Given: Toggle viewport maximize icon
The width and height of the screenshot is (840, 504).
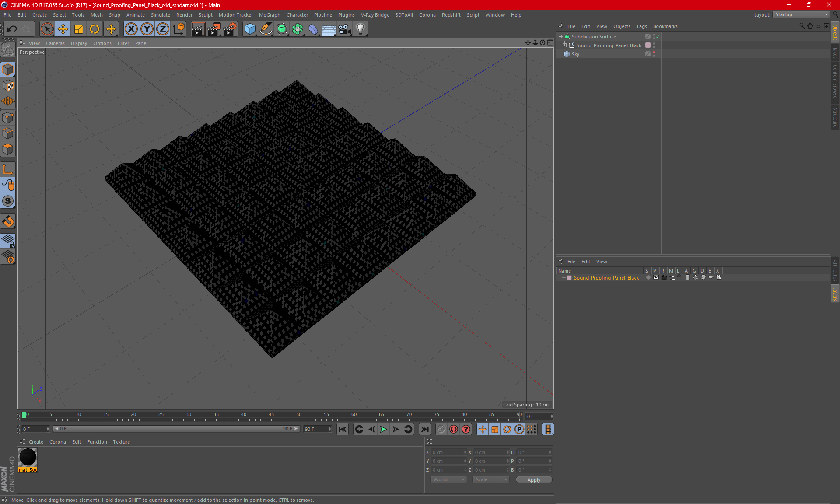Looking at the screenshot, I should click(550, 43).
